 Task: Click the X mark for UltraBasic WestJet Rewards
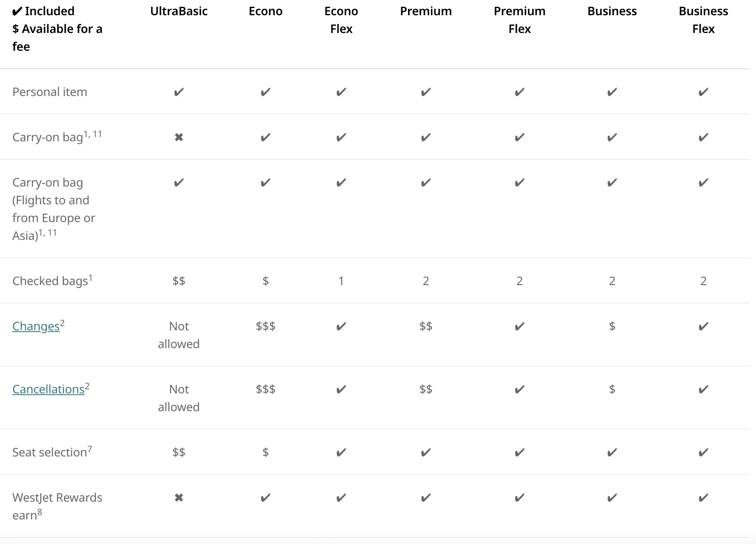click(179, 498)
